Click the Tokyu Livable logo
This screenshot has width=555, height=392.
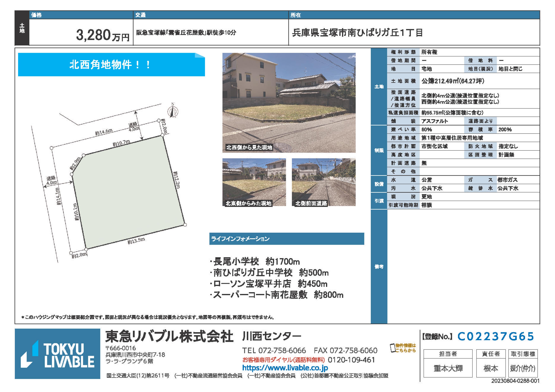click(58, 354)
